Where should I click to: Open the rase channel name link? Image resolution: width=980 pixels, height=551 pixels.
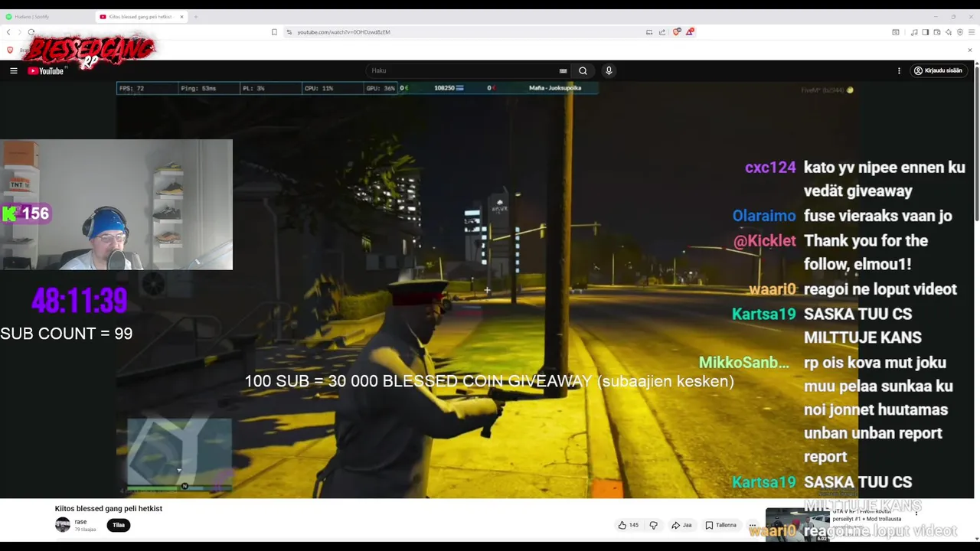[x=80, y=522]
